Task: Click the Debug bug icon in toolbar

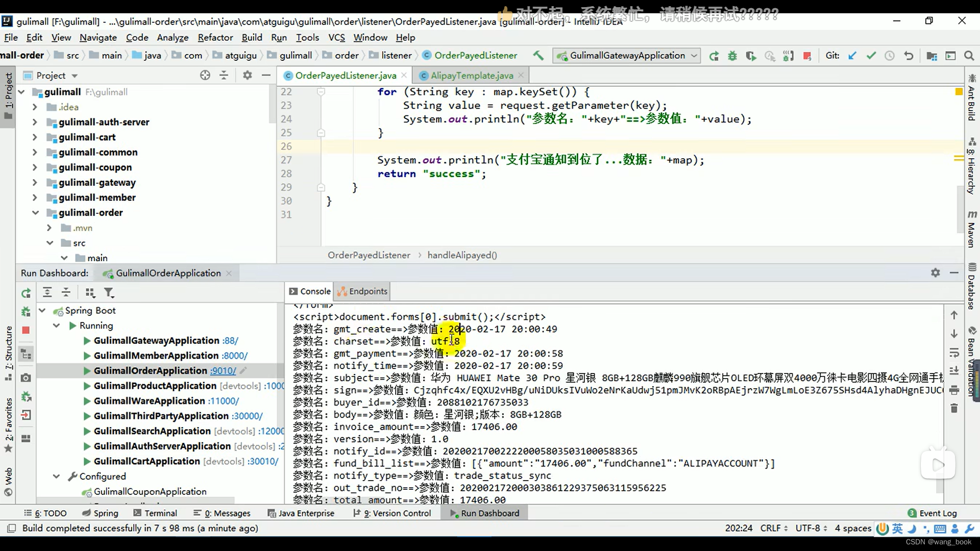Action: [732, 56]
